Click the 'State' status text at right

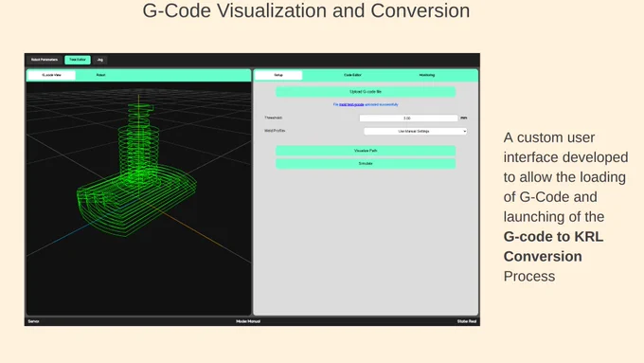click(467, 321)
